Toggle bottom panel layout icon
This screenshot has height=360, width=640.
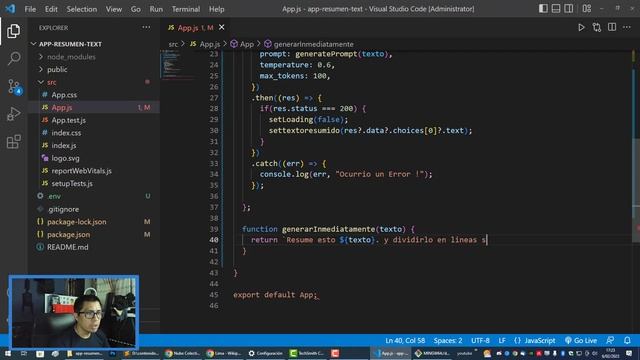(x=556, y=9)
